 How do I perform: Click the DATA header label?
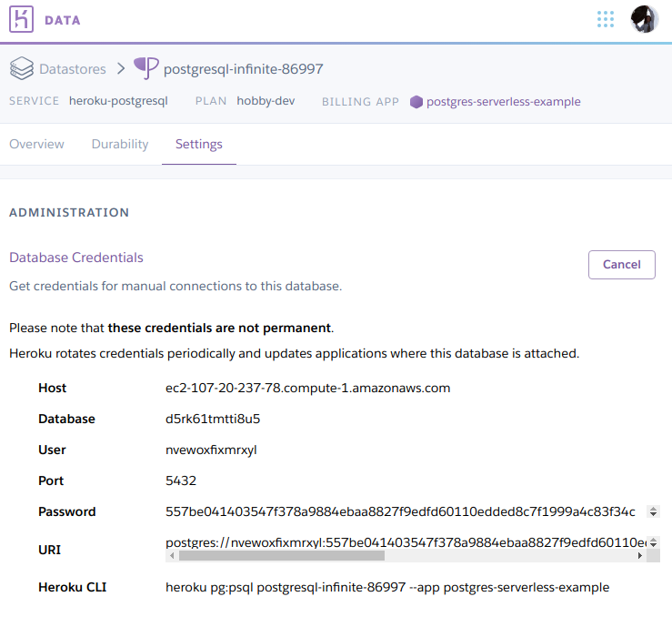click(63, 20)
